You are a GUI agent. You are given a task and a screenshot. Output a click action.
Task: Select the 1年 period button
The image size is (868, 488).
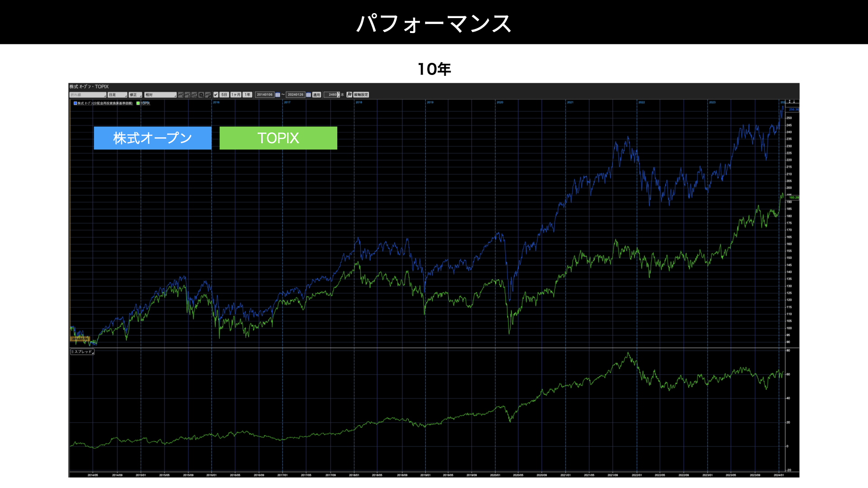(x=247, y=95)
